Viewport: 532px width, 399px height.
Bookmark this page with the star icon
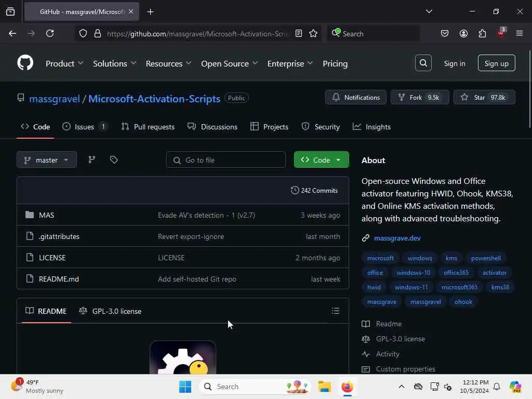[x=313, y=33]
